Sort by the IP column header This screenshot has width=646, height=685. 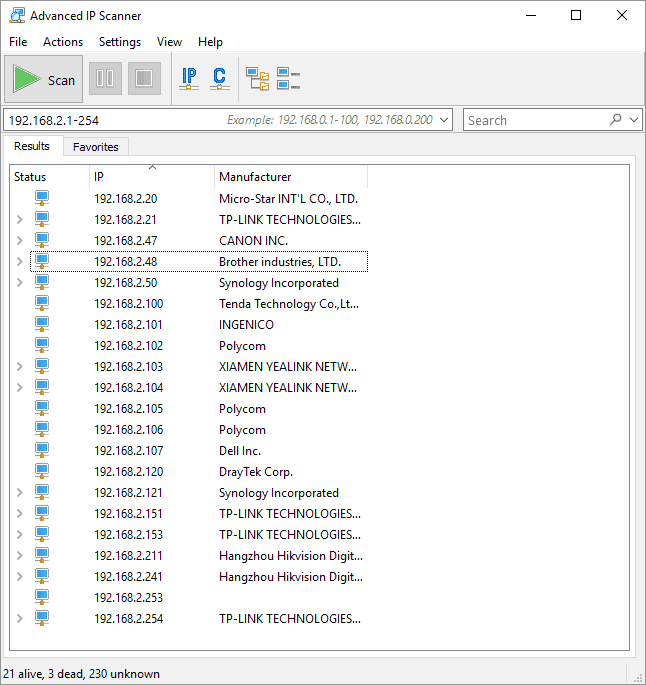(x=152, y=177)
